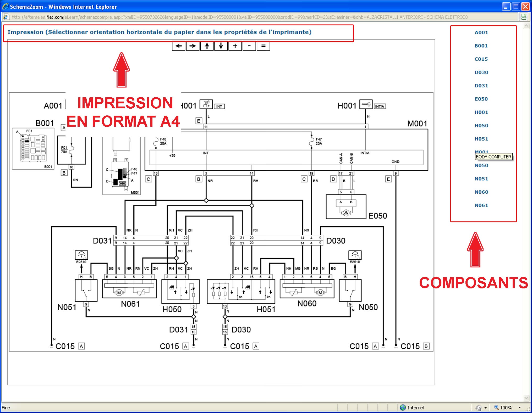
Task: Open the security icon dropdown arrow in status bar
Action: point(485,408)
